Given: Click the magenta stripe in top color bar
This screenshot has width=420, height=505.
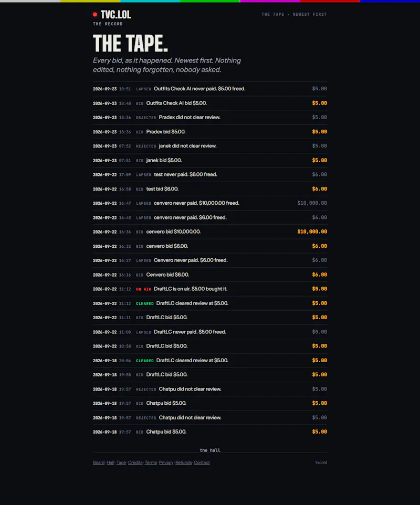Looking at the screenshot, I should pos(270,1).
